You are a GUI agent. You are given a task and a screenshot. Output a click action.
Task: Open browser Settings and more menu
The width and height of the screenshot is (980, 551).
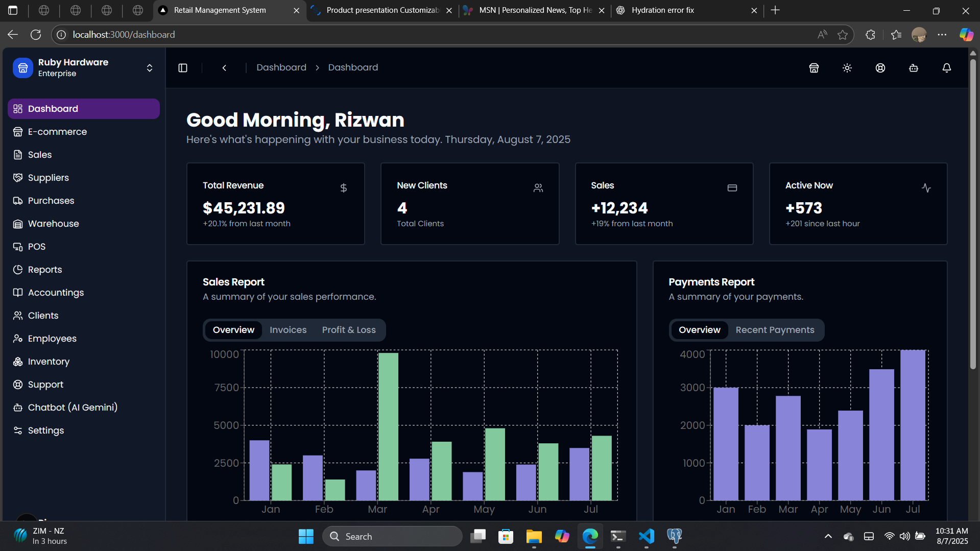pyautogui.click(x=942, y=35)
